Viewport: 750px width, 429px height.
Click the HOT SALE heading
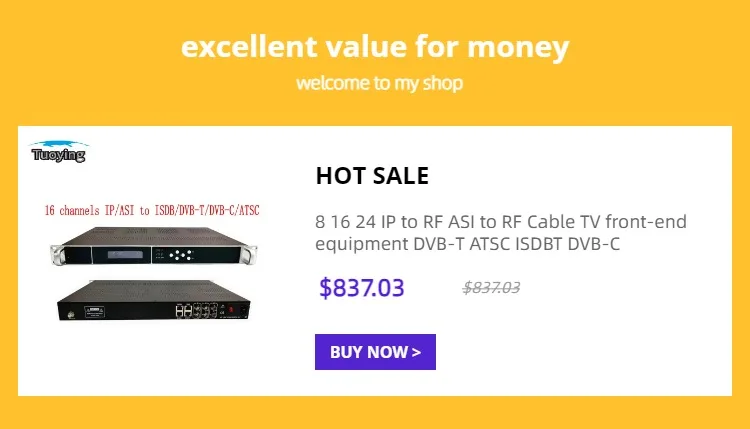(372, 177)
